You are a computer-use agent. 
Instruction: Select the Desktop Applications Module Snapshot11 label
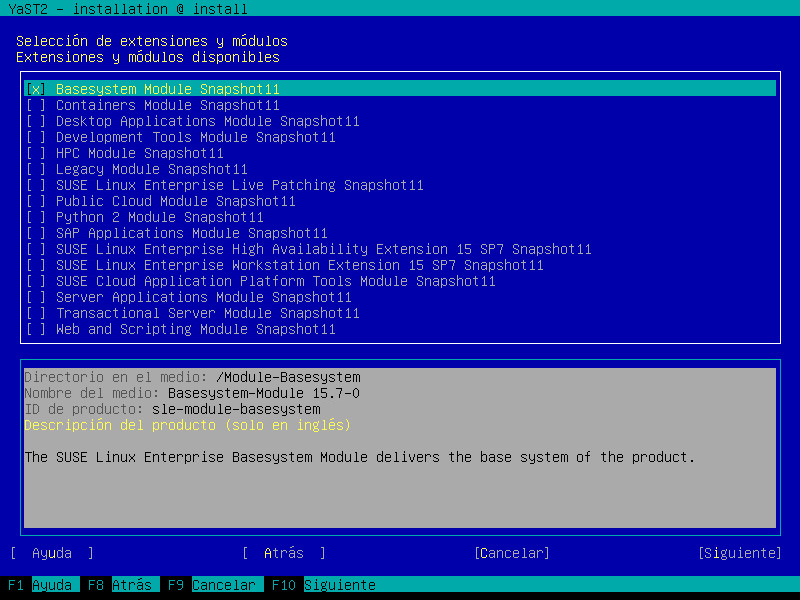(x=208, y=121)
